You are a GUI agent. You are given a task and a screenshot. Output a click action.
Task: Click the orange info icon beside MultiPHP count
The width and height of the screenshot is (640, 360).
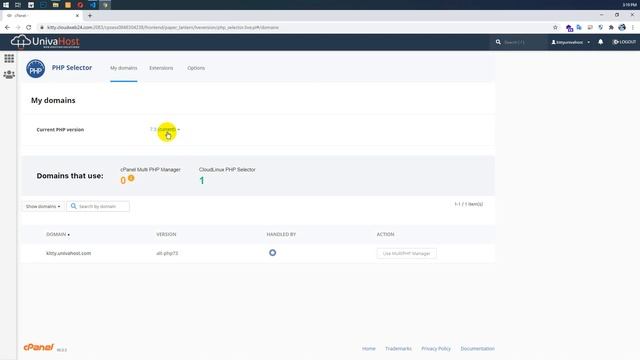coord(131,178)
